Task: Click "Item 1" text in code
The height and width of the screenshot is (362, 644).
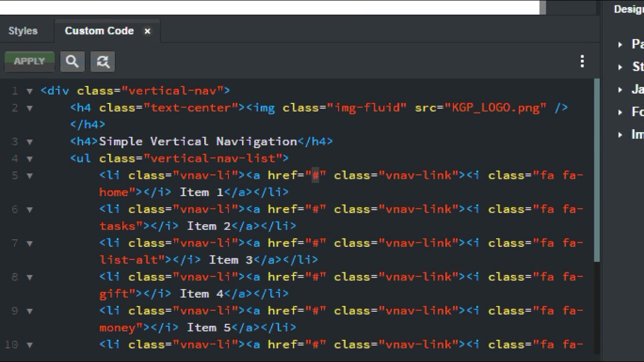Action: pyautogui.click(x=201, y=192)
